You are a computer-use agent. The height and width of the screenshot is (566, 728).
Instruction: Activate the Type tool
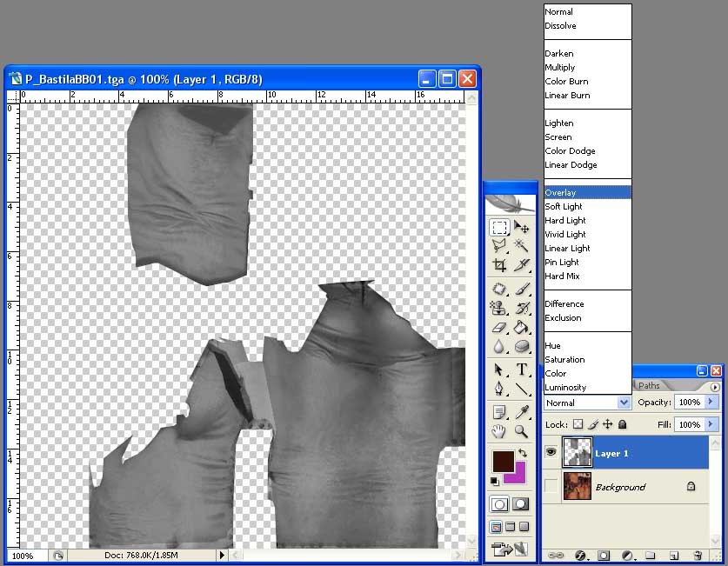pyautogui.click(x=522, y=370)
